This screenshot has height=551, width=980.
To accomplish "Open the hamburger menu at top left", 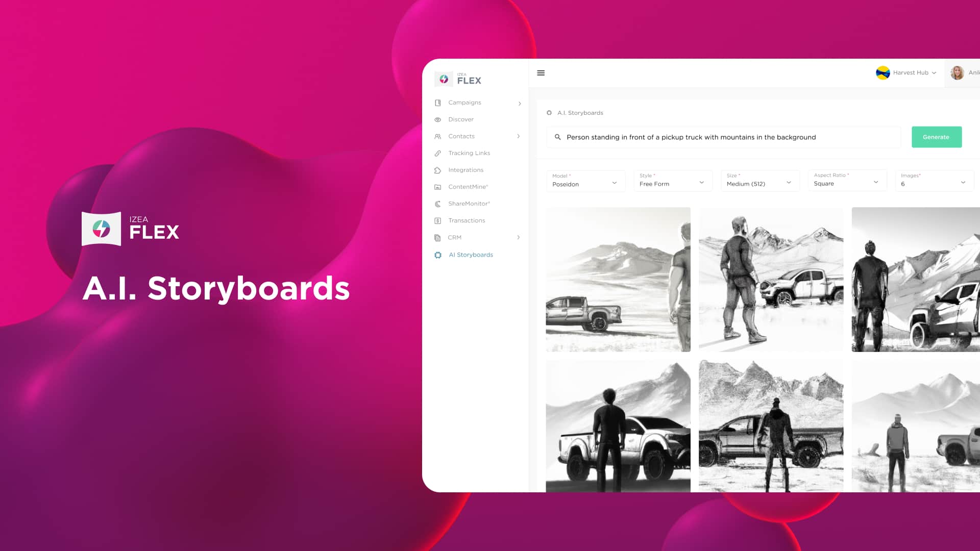I will pyautogui.click(x=541, y=72).
